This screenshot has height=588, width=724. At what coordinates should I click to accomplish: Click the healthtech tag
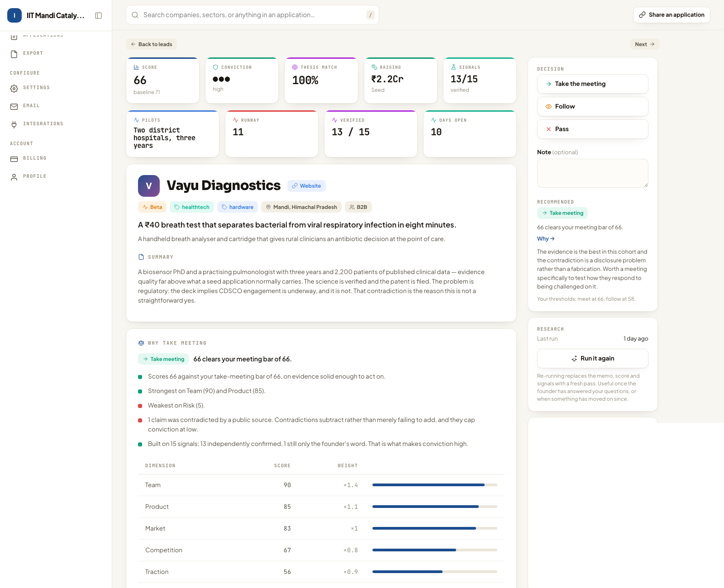[x=192, y=207]
